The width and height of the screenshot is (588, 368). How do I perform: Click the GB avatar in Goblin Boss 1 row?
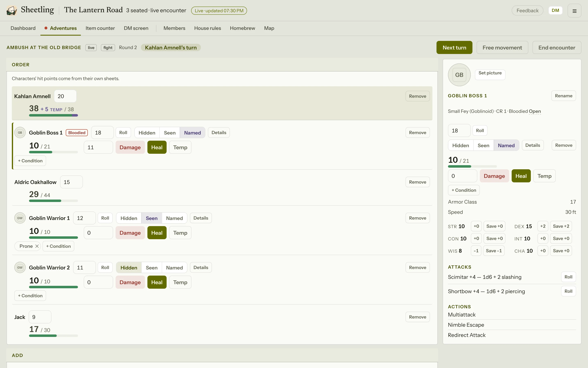(x=20, y=133)
